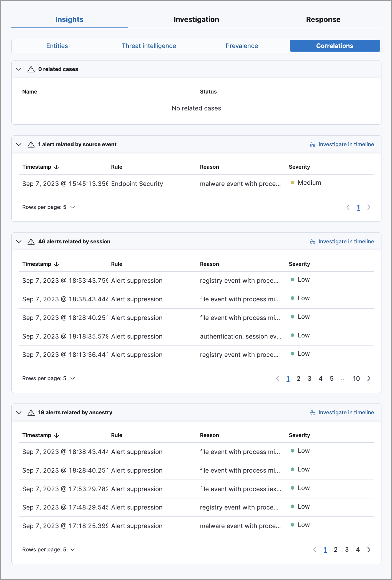Viewport: 392px width, 580px height.
Task: Collapse the 46 alerts related by session
Action: 19,242
